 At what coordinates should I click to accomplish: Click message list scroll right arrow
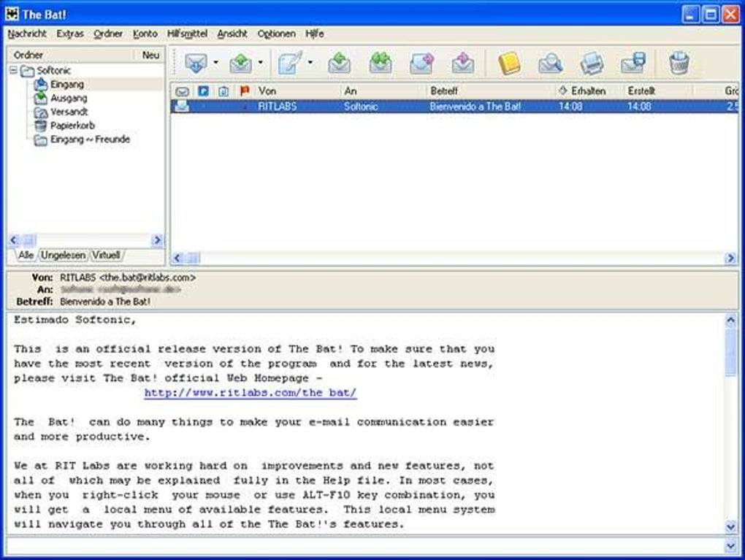click(730, 258)
